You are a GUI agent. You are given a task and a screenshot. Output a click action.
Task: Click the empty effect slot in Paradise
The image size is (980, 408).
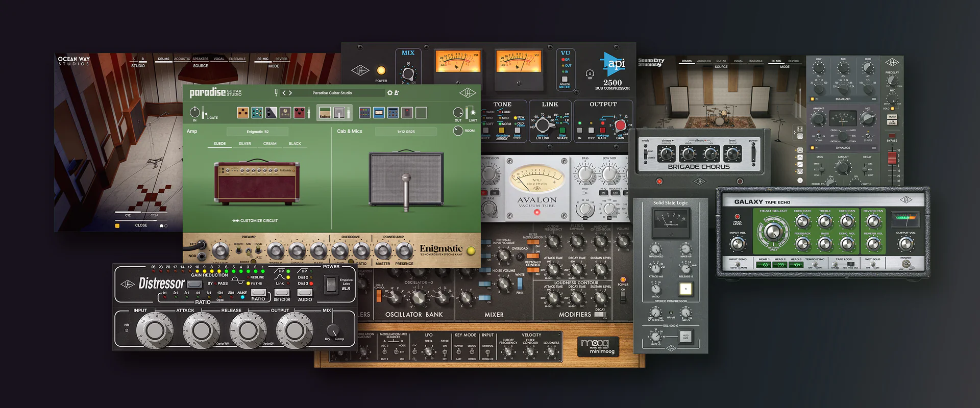[421, 112]
